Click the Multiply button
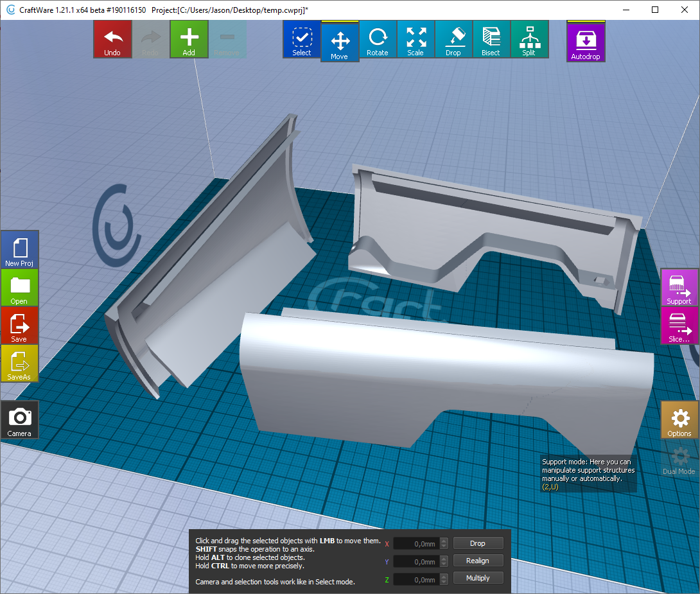 pyautogui.click(x=478, y=578)
